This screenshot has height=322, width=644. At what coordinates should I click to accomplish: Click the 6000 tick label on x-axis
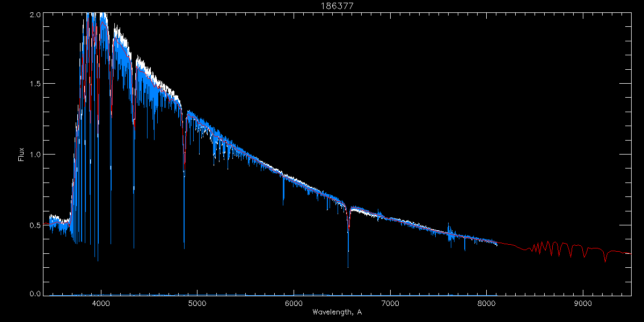[x=294, y=302]
